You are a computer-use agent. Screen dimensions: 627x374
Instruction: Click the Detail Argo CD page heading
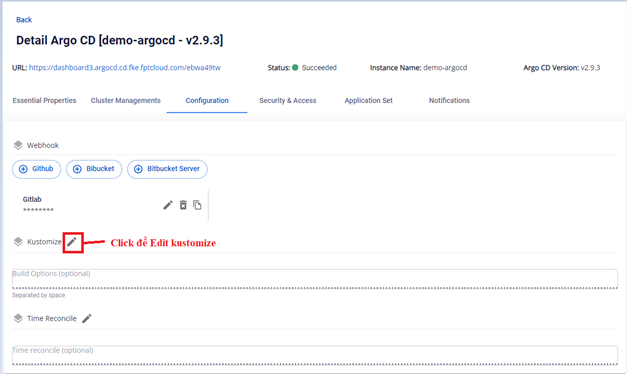point(120,40)
